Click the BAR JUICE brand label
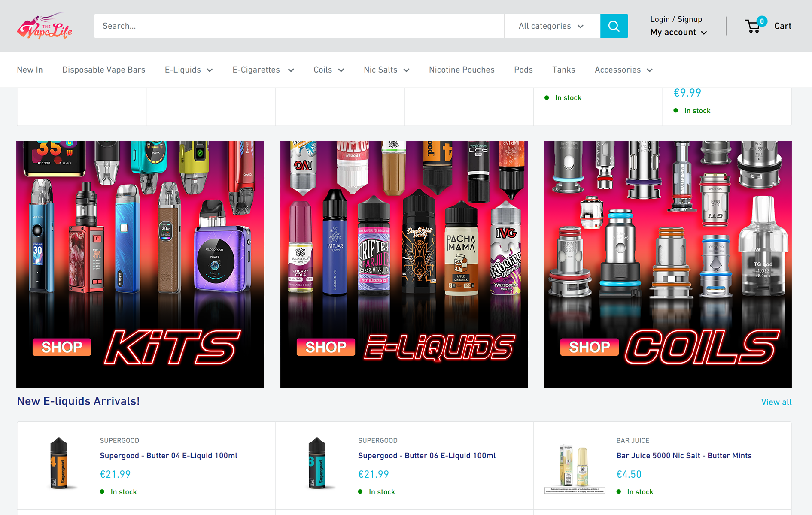 click(633, 440)
